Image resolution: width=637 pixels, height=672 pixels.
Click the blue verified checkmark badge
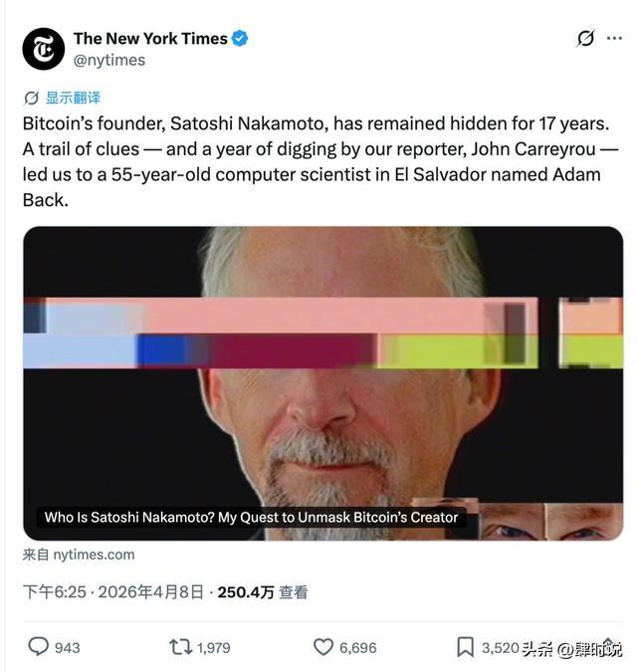coord(240,39)
